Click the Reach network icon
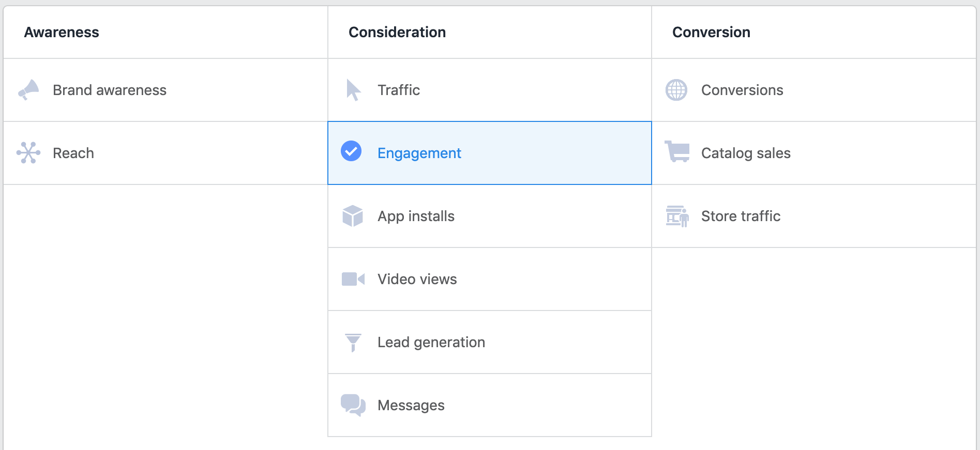980x450 pixels. (28, 153)
